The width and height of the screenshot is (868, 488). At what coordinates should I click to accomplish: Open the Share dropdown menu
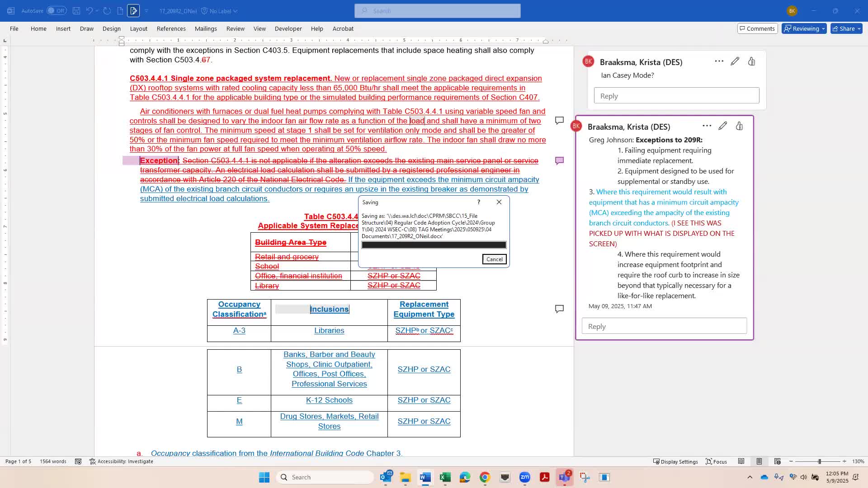tap(859, 28)
